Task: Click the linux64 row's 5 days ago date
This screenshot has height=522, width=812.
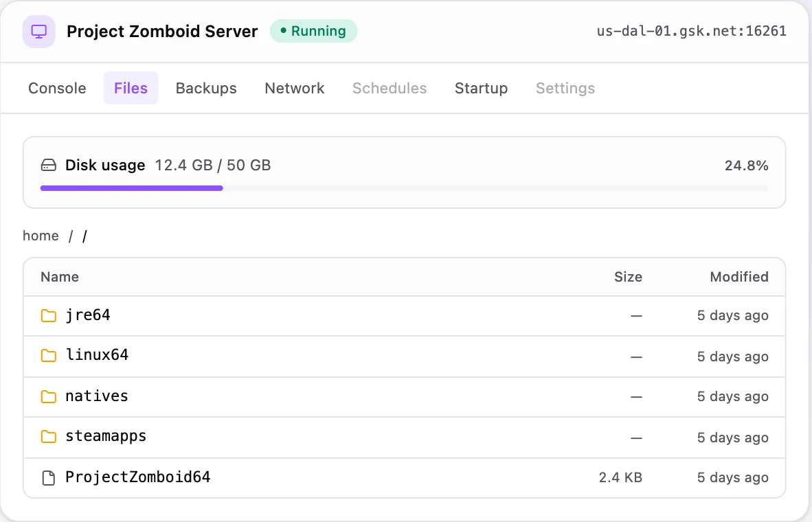Action: (x=733, y=356)
